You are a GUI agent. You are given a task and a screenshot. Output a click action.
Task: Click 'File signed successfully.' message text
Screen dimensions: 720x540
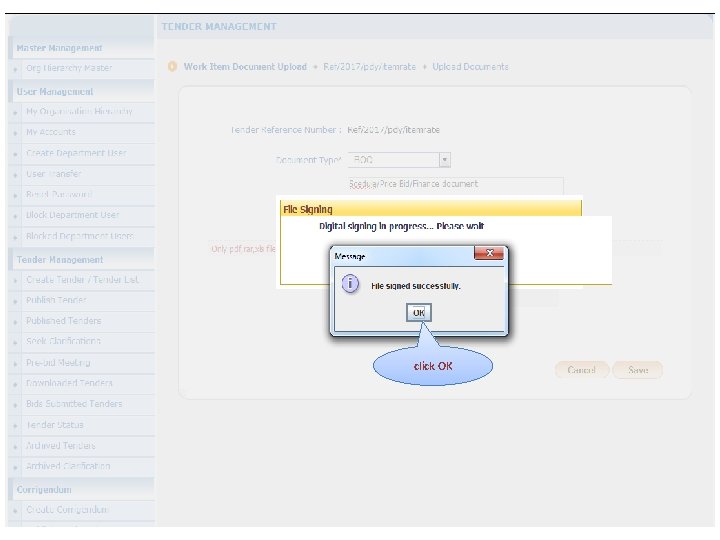pyautogui.click(x=416, y=286)
